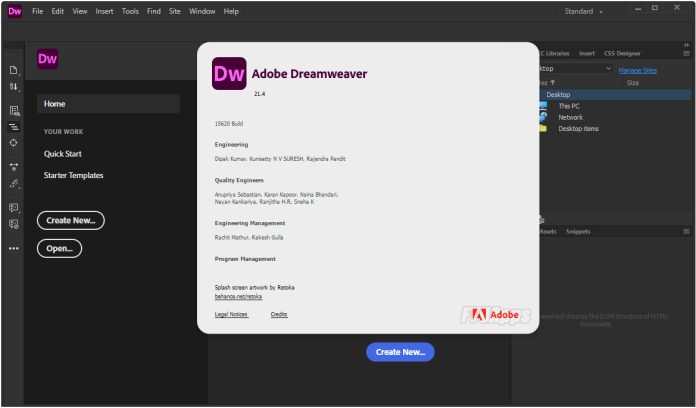Click the version number 21.4
This screenshot has height=408, width=696.
(259, 94)
